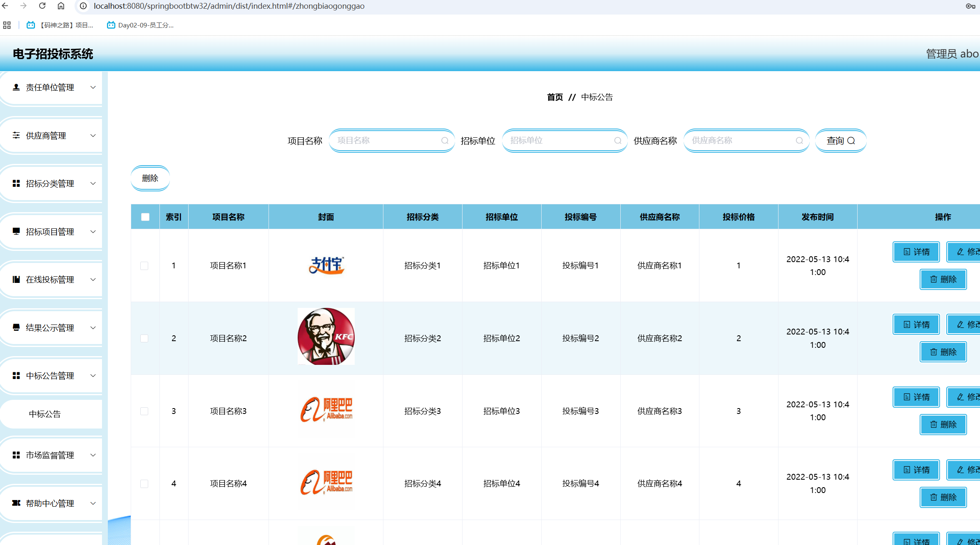The width and height of the screenshot is (980, 545).
Task: Expand 结果公示管理 menu chevron
Action: click(93, 328)
